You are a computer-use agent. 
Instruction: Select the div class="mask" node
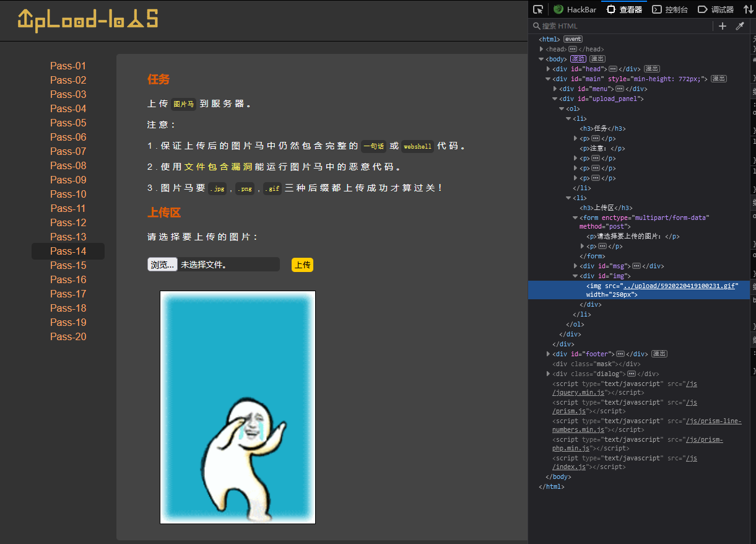click(x=596, y=364)
